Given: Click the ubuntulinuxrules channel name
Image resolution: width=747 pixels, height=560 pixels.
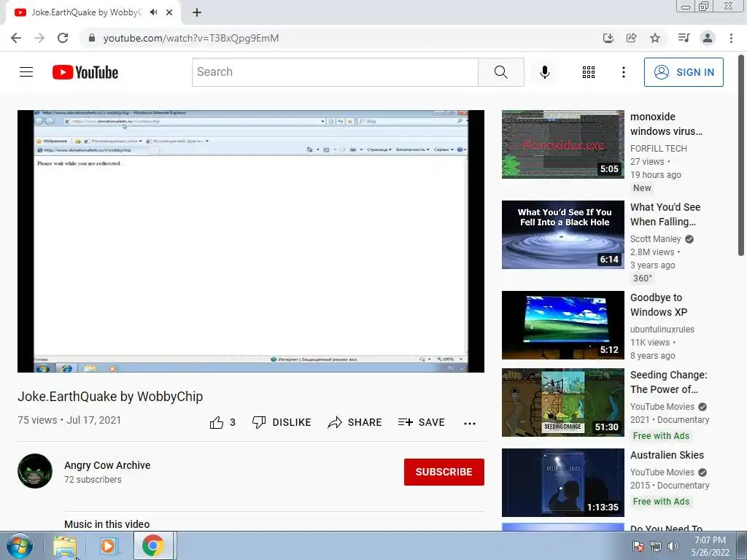Looking at the screenshot, I should click(x=662, y=330).
